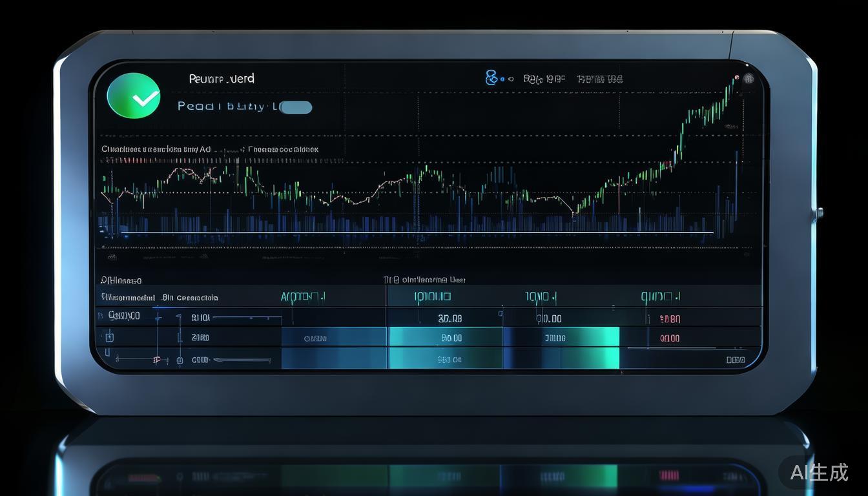The height and width of the screenshot is (496, 868).
Task: Toggle the switch beside 'Pead i buty' label
Action: click(x=296, y=108)
